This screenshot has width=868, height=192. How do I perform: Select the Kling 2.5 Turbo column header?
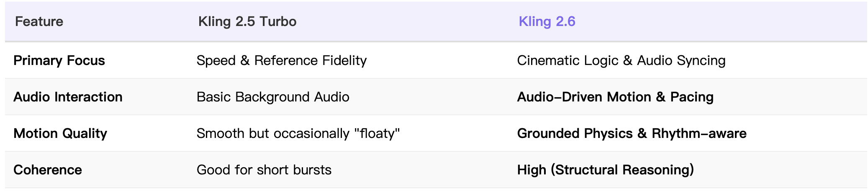[247, 21]
